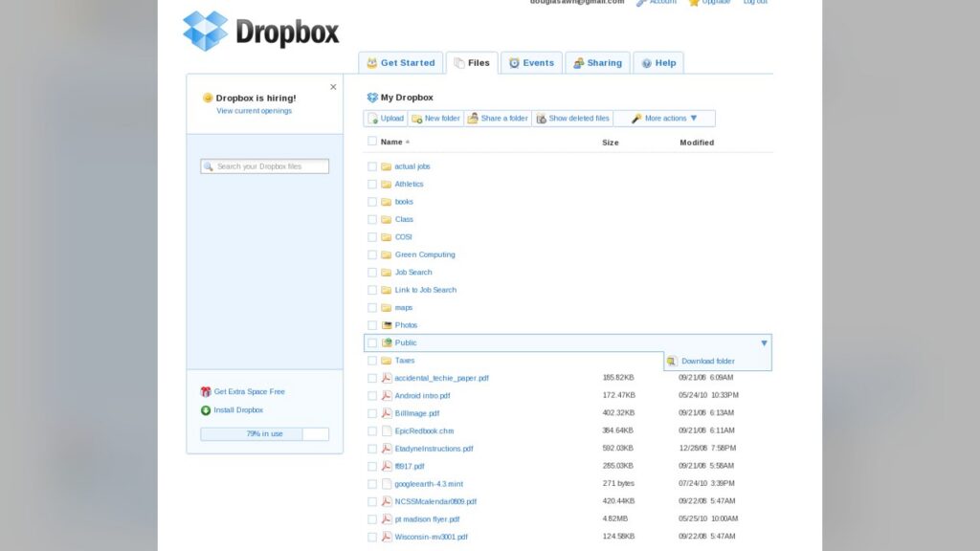Open the Class folder
Image resolution: width=980 pixels, height=551 pixels.
[x=404, y=219]
